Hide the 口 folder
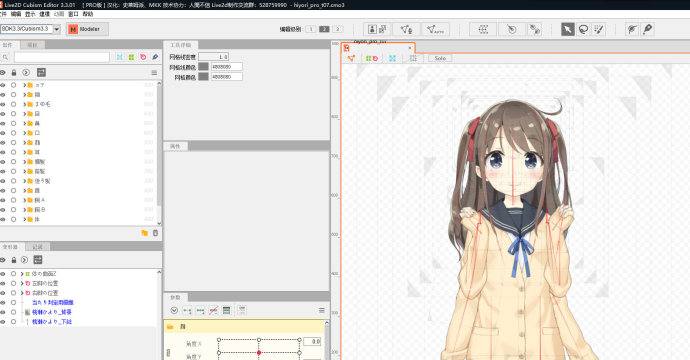Screen dimensions: 690x360 [3, 133]
